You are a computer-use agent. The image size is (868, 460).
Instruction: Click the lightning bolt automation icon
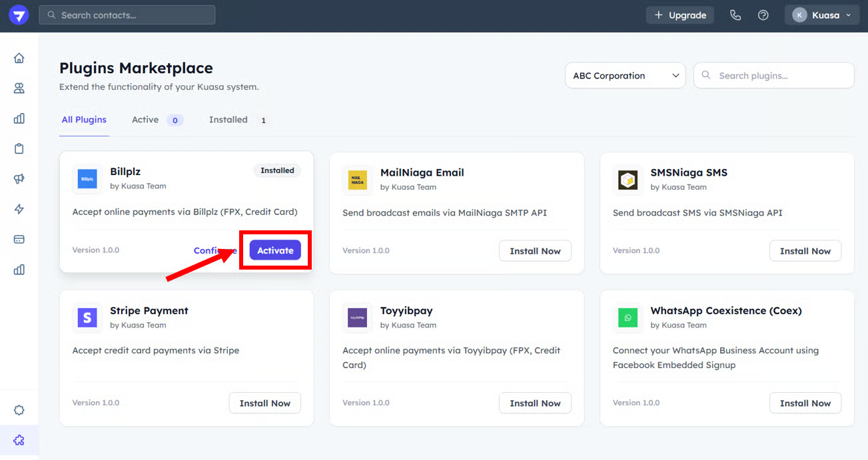(x=19, y=209)
